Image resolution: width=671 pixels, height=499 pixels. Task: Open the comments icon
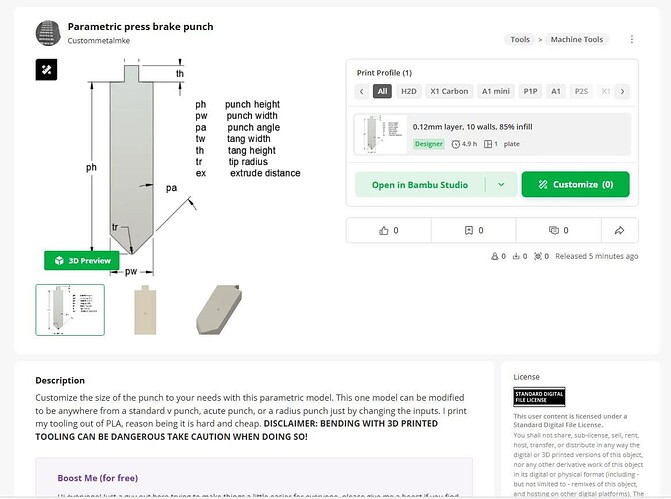tap(553, 230)
